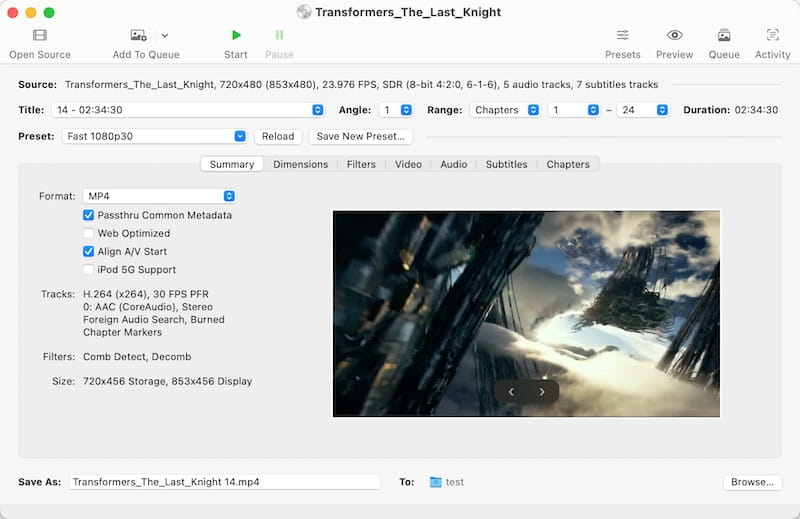Image resolution: width=800 pixels, height=519 pixels.
Task: Enable iPod 5G Support checkbox
Action: pyautogui.click(x=88, y=269)
